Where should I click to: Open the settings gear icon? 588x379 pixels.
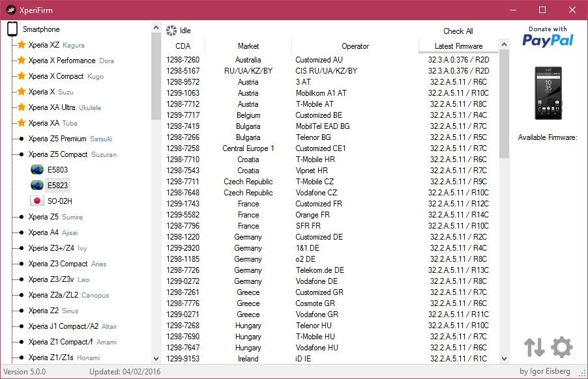tap(562, 347)
